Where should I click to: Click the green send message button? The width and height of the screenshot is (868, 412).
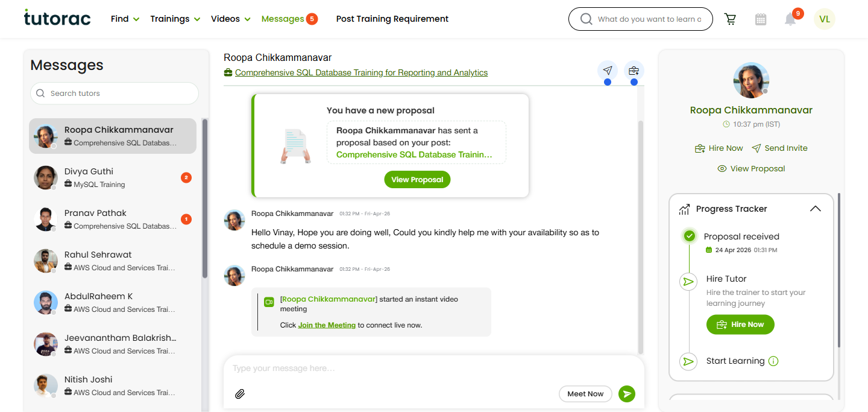click(627, 394)
